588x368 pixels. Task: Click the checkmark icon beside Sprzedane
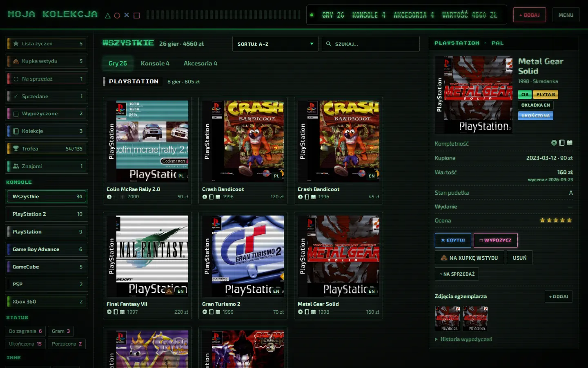[x=16, y=96]
